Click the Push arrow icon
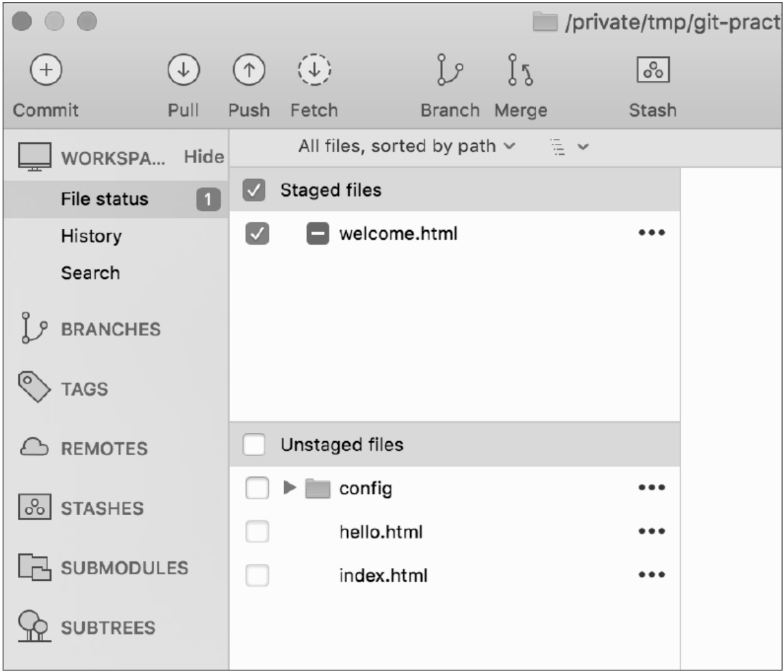Viewport: 784px width, 672px height. (248, 71)
